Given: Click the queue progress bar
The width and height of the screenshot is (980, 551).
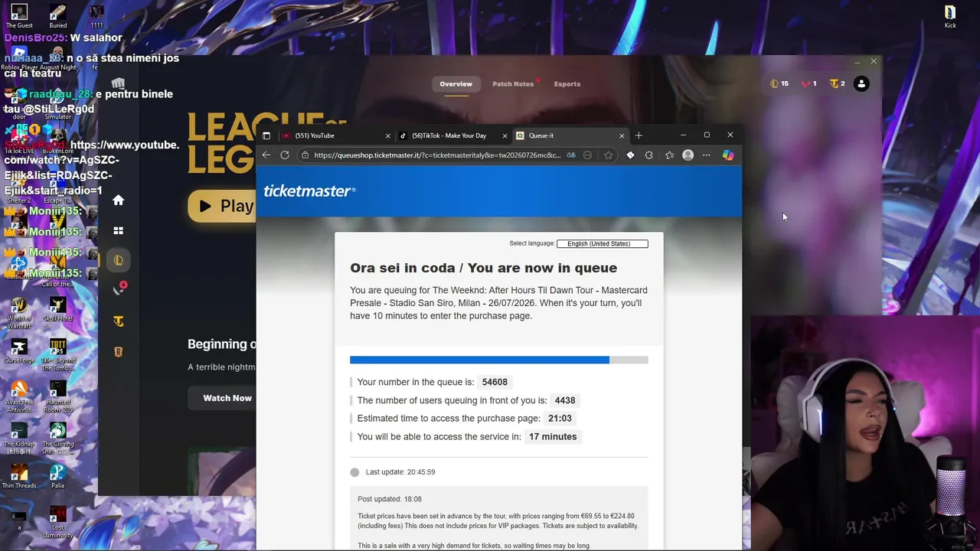Looking at the screenshot, I should click(499, 360).
